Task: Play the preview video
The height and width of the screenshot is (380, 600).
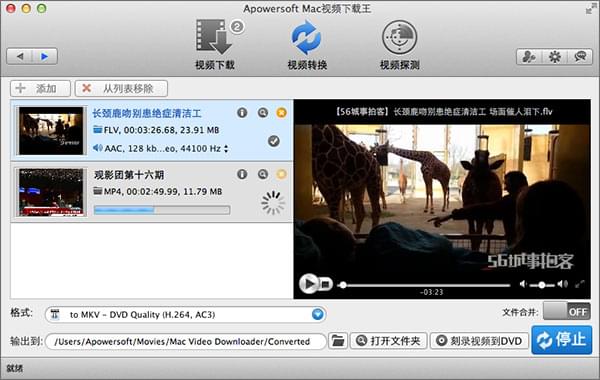Action: (308, 284)
